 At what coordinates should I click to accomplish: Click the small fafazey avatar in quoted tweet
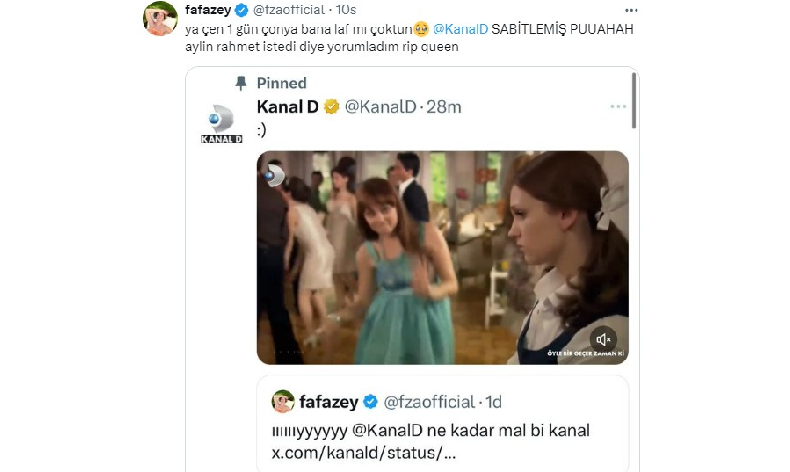(284, 402)
